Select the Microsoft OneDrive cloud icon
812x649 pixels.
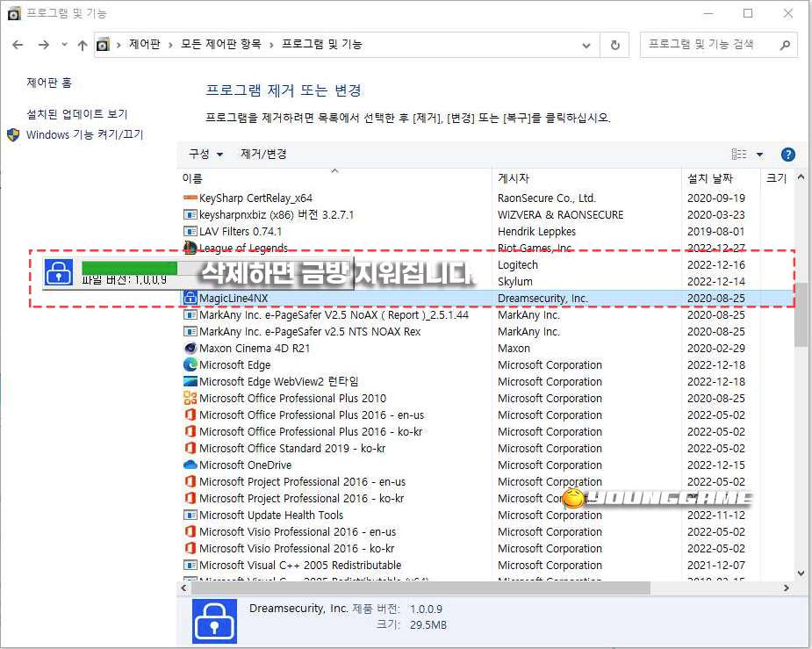pos(190,465)
